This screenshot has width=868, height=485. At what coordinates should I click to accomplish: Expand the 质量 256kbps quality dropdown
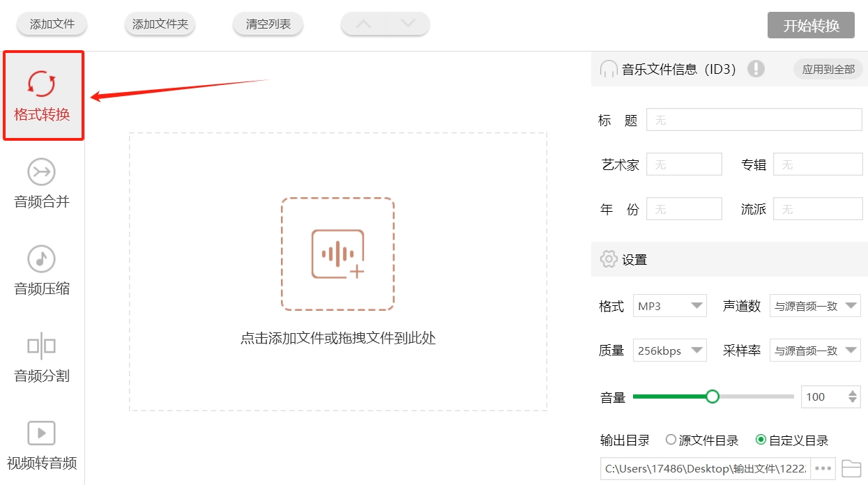(669, 350)
